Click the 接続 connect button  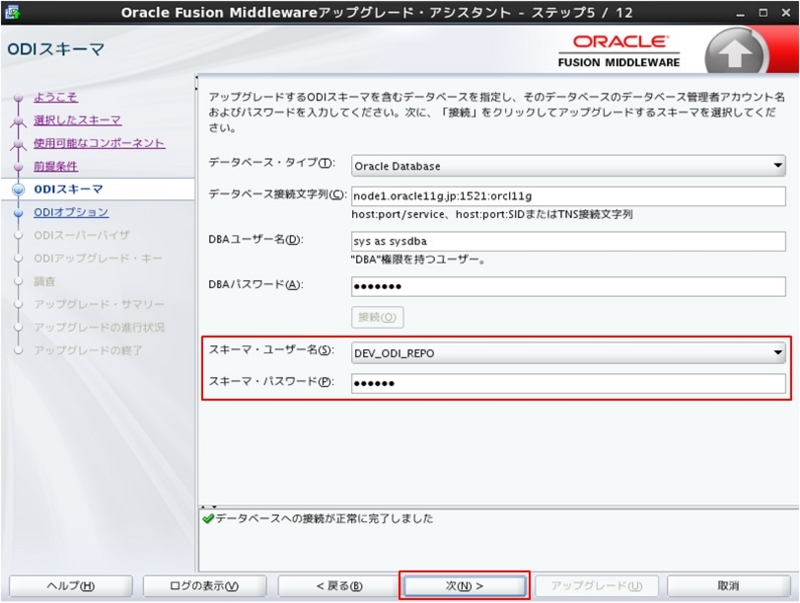[377, 317]
